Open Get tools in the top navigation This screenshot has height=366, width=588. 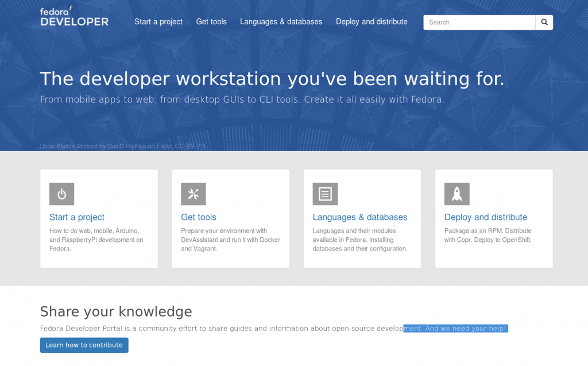[x=211, y=22]
